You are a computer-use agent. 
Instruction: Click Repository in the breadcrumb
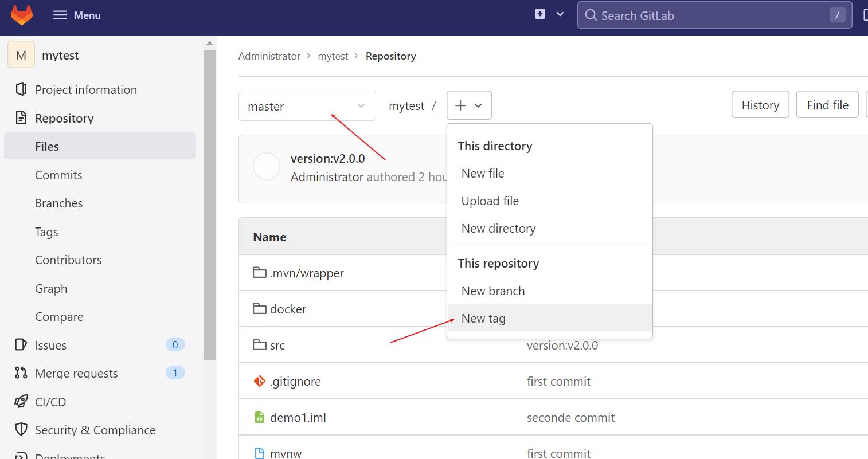coord(391,56)
